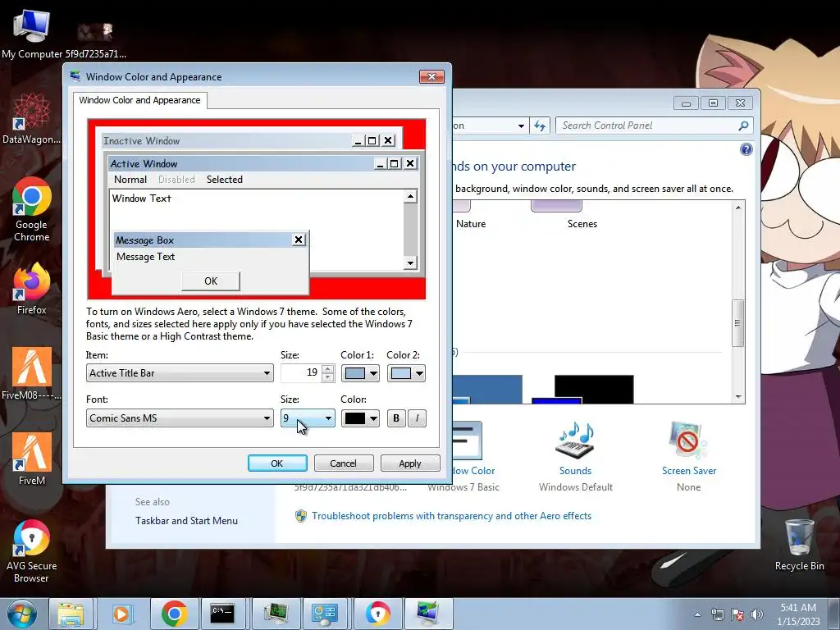Click search magnifier in Control Panel
The width and height of the screenshot is (840, 630).
pyautogui.click(x=743, y=126)
